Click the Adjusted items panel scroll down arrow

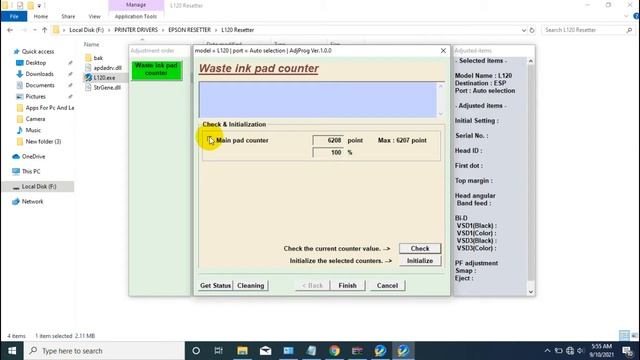[531, 291]
